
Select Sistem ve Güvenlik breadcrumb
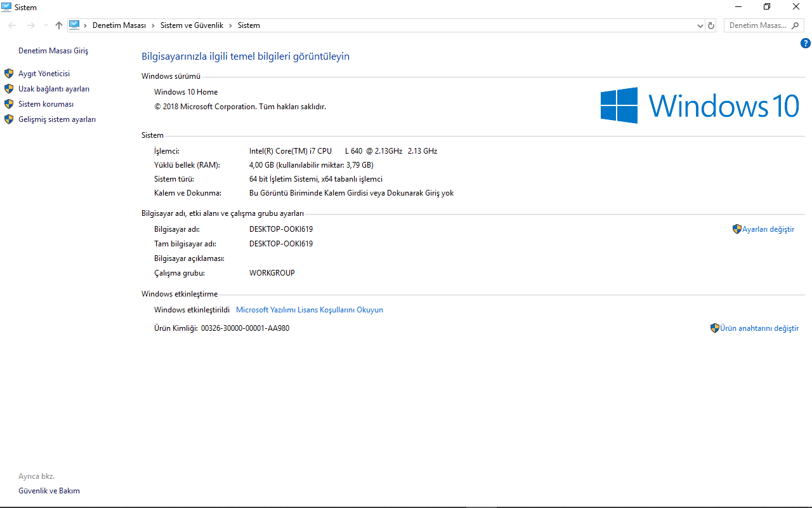(192, 25)
